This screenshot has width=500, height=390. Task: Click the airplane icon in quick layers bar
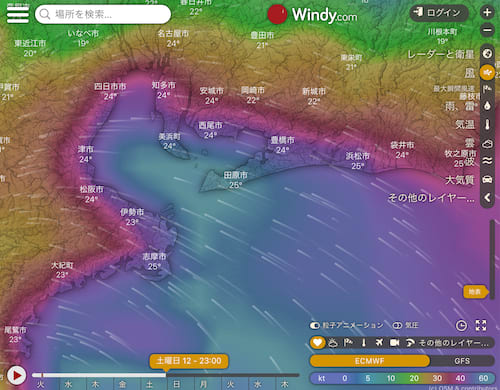pyautogui.click(x=379, y=343)
